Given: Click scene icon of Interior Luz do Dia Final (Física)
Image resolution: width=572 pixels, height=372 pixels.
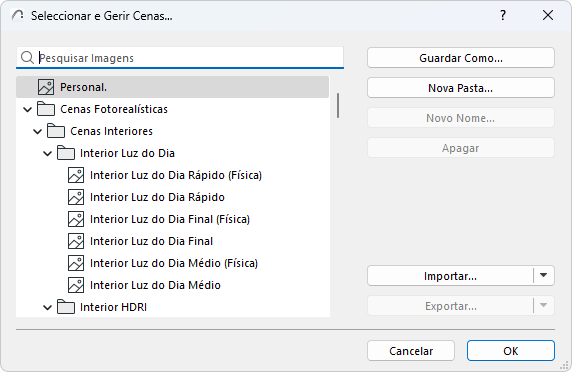Looking at the screenshot, I should tap(76, 219).
